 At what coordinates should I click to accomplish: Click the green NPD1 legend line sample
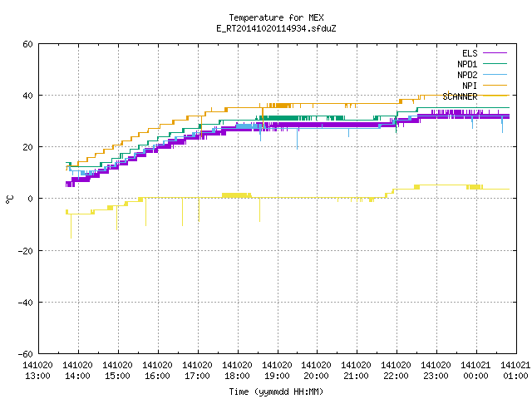(495, 64)
